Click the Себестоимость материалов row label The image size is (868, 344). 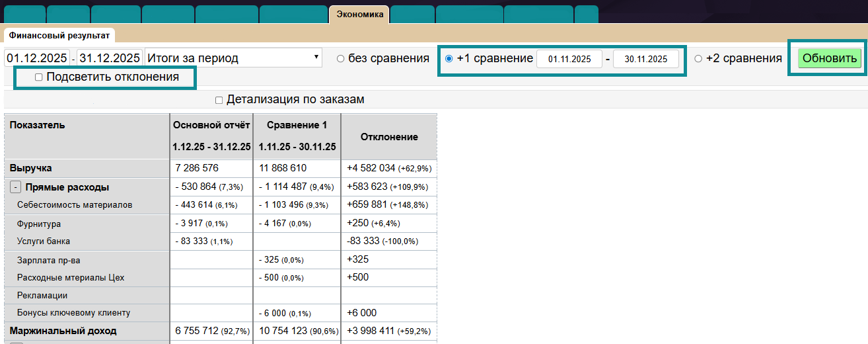75,205
